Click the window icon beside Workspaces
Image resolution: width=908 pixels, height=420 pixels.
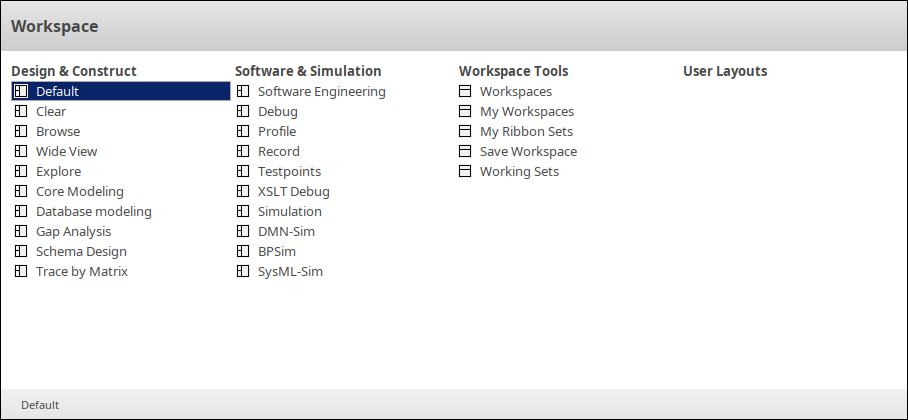[x=465, y=92]
